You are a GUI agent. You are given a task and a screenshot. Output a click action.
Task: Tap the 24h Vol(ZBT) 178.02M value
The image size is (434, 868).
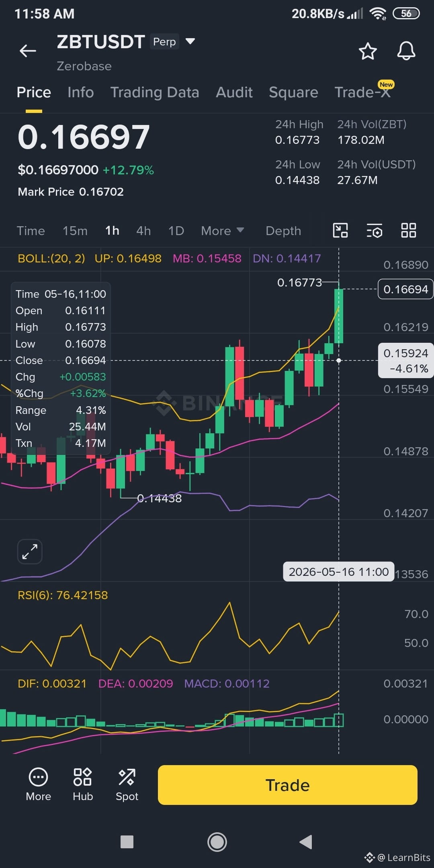(x=361, y=140)
